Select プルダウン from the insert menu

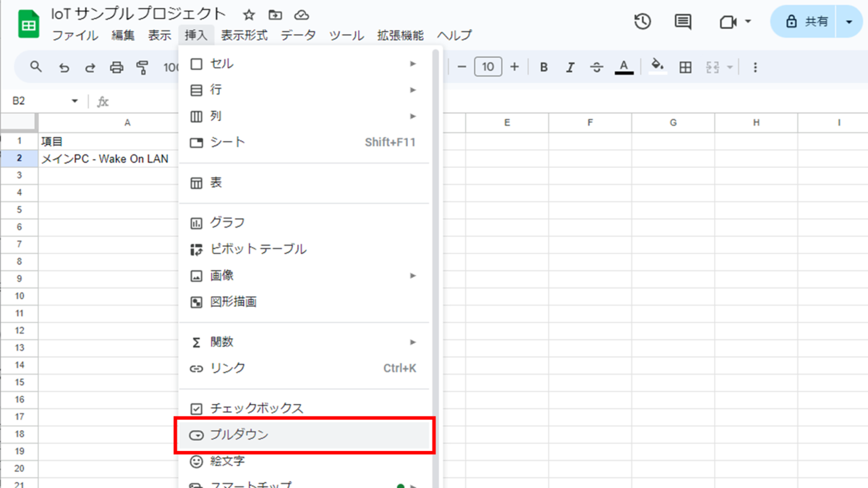point(305,434)
